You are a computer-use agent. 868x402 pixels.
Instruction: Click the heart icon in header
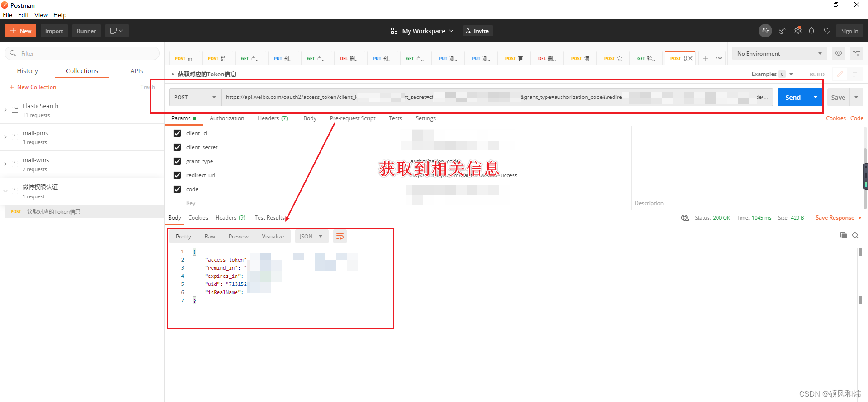coord(827,31)
